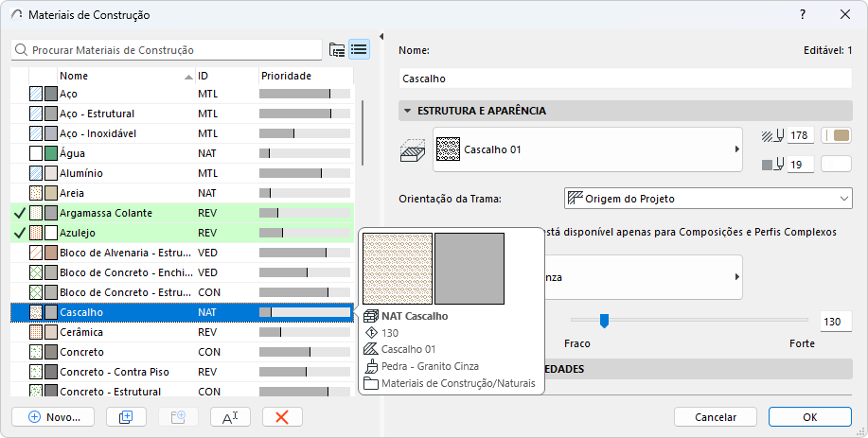Viewport: 868px width, 438px height.
Task: Click the search magnifier icon
Action: pos(21,50)
